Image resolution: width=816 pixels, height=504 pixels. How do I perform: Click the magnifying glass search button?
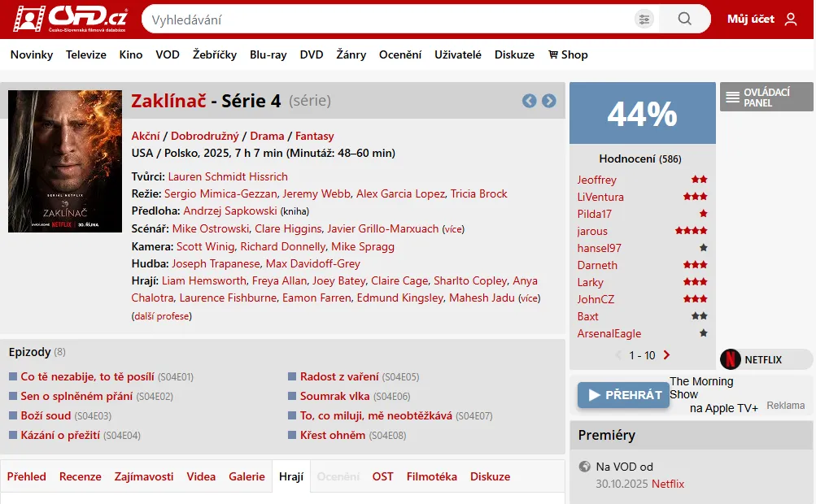(684, 20)
